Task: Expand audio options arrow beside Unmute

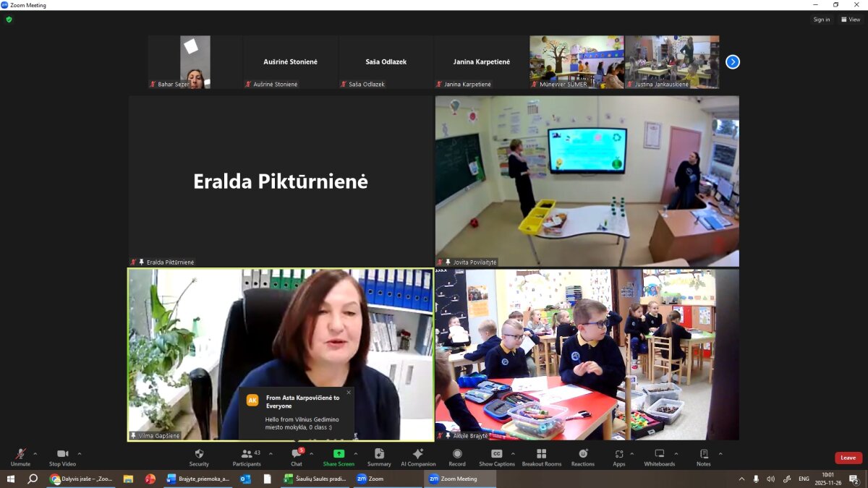Action: 35,454
